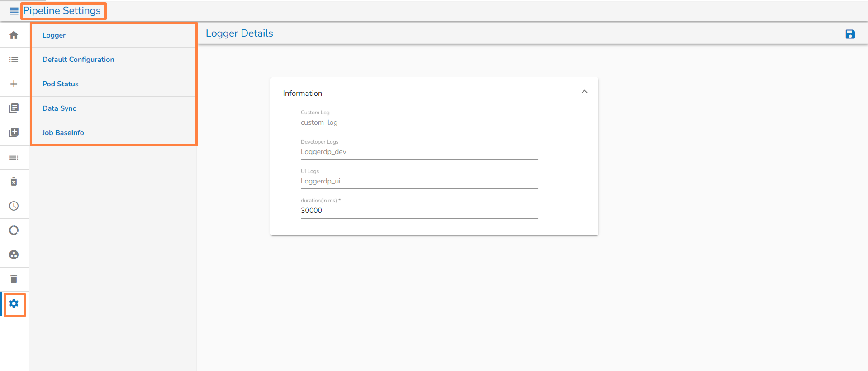Click the gear settings icon in sidebar

point(14,304)
